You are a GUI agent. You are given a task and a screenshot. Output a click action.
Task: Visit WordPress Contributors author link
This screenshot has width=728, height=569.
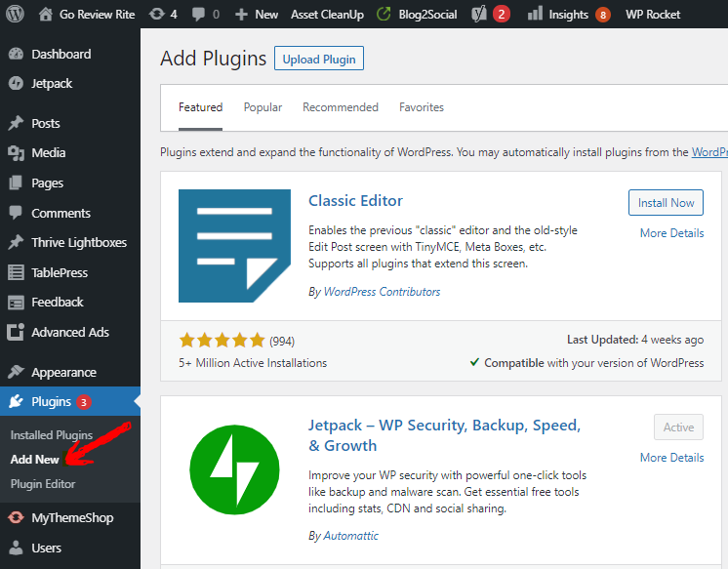(x=382, y=292)
